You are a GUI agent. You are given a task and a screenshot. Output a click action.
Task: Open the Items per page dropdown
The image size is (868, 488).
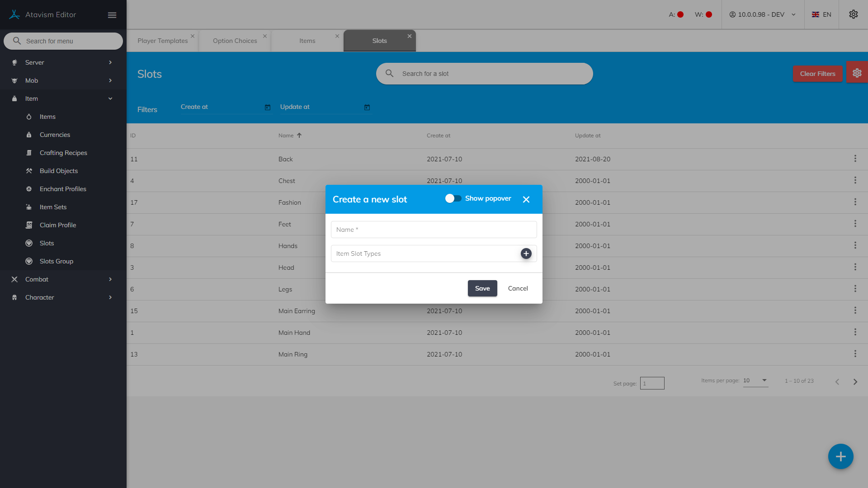tap(755, 380)
